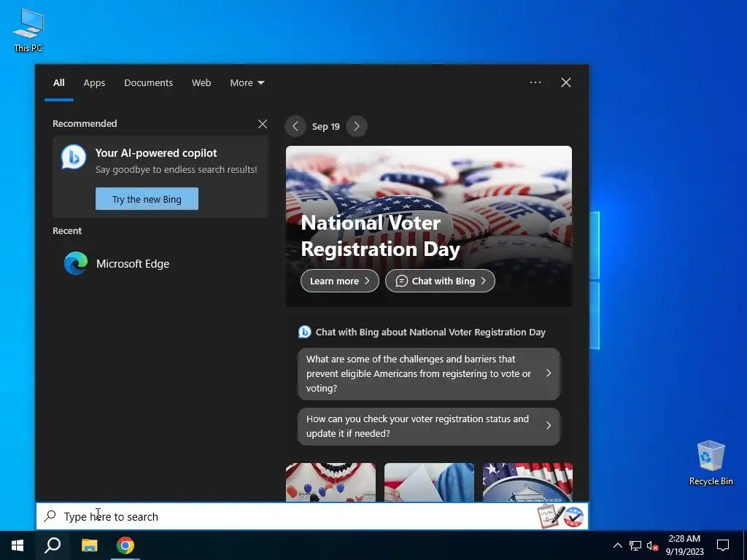Screen dimensions: 747x560
Task: Select the challenges and barriers question
Action: pos(429,374)
